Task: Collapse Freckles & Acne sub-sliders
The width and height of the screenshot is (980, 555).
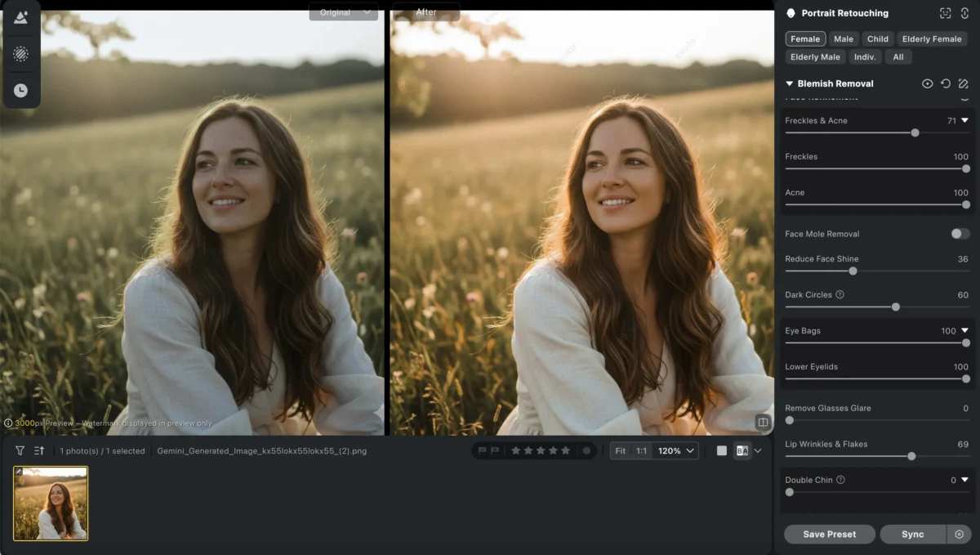Action: coord(964,120)
